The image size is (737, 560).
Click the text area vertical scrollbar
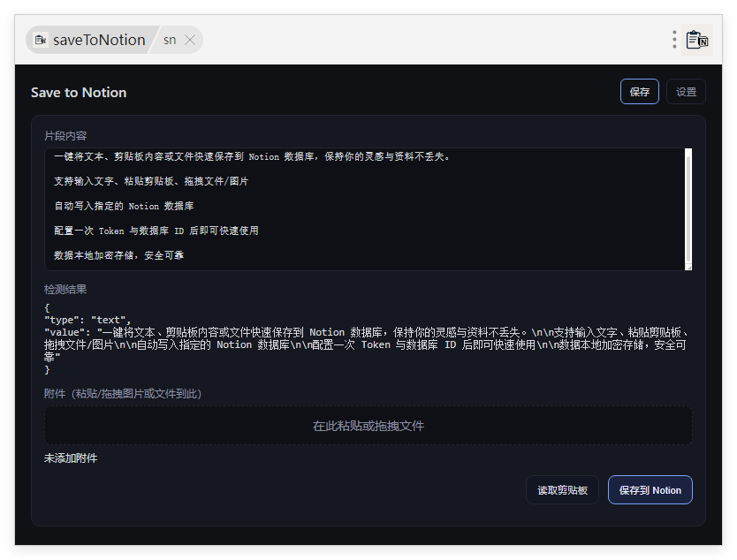(688, 208)
